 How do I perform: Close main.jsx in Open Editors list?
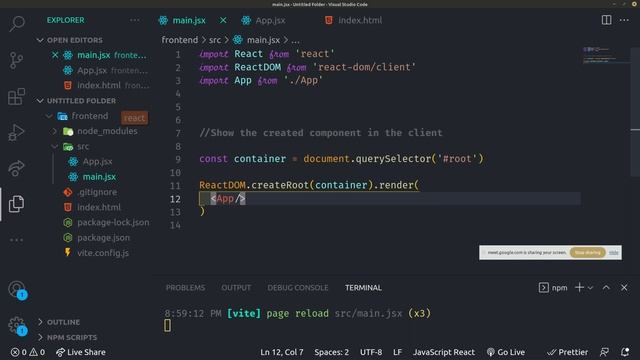(55, 55)
